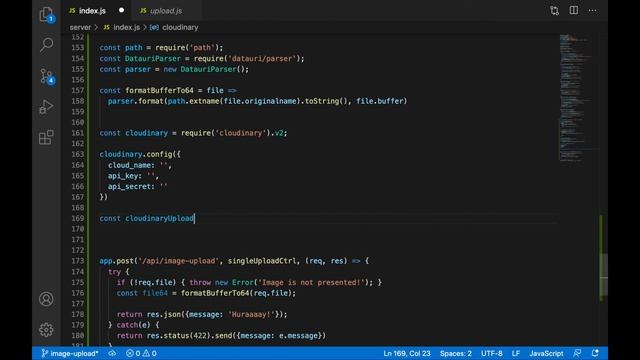
Task: Click singleUploadCtrl identifier on line 173
Action: [x=262, y=261]
